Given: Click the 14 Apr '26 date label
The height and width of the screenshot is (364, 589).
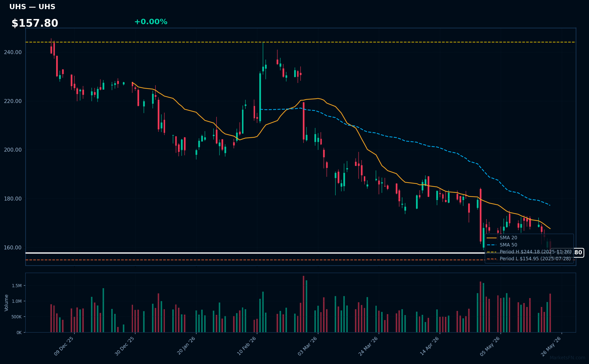Looking at the screenshot, I should click(429, 346).
